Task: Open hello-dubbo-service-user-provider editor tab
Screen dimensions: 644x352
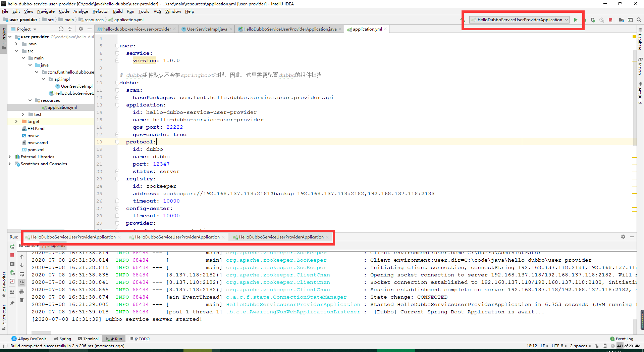Action: tap(137, 29)
